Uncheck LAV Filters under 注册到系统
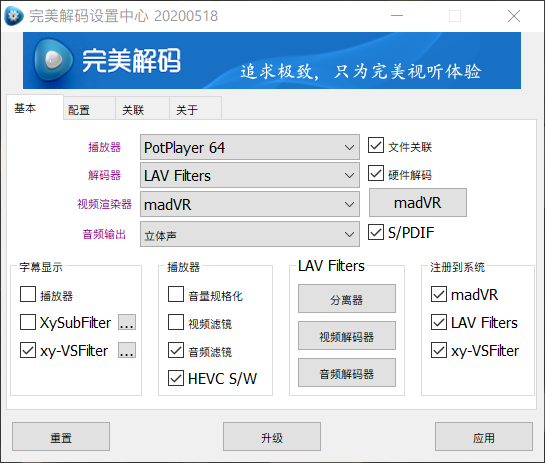Screen dimensions: 545x463 (439, 322)
